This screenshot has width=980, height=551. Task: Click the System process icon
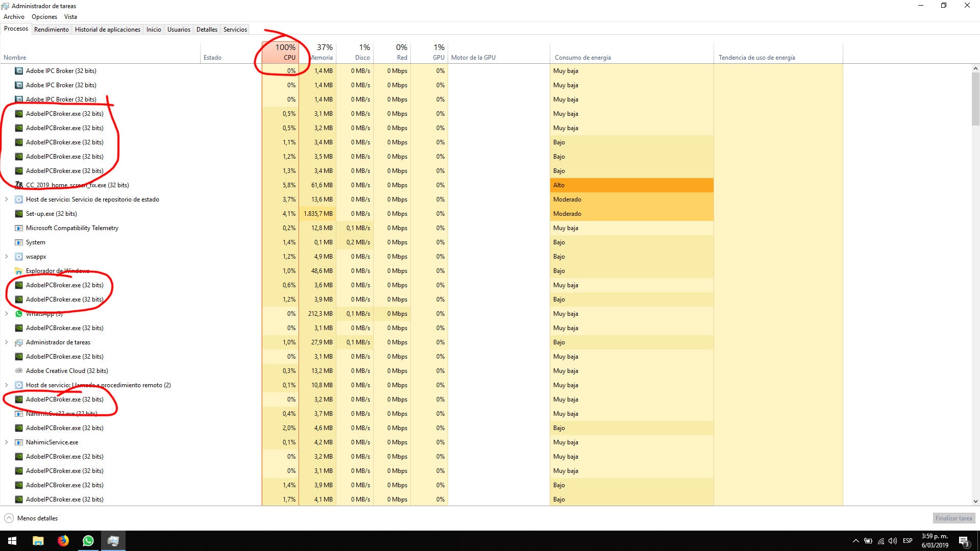pyautogui.click(x=19, y=242)
